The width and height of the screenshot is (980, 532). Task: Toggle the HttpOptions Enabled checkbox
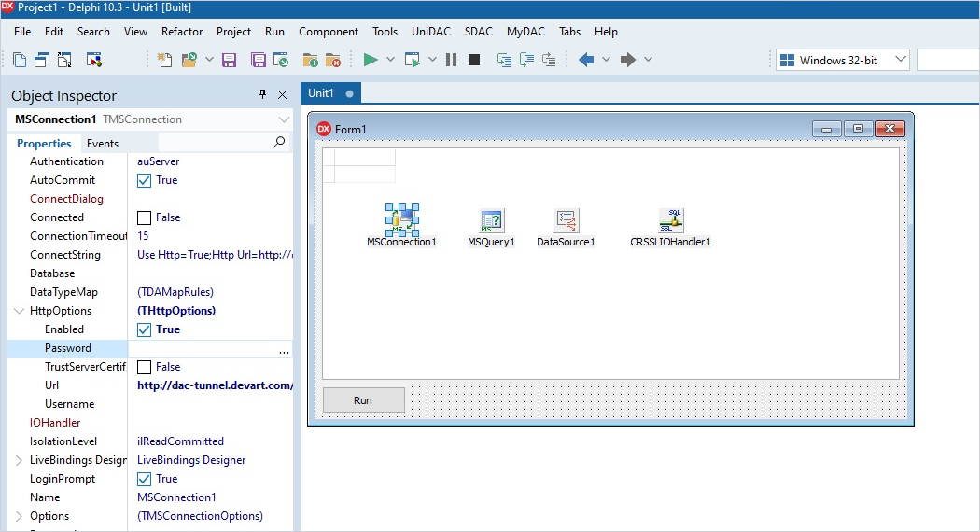tap(145, 330)
